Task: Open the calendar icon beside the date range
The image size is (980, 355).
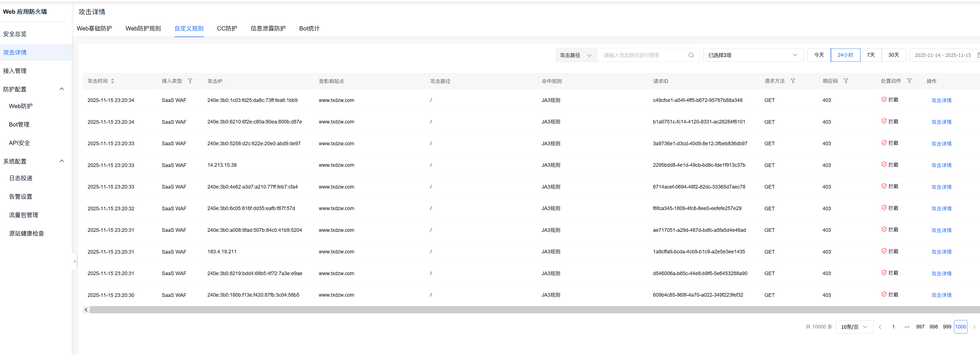Action: pos(978,55)
